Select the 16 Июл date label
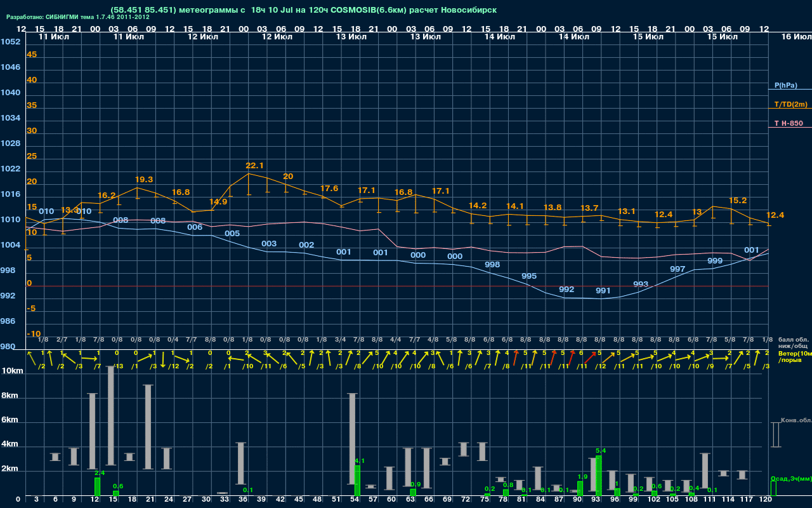 (x=796, y=37)
